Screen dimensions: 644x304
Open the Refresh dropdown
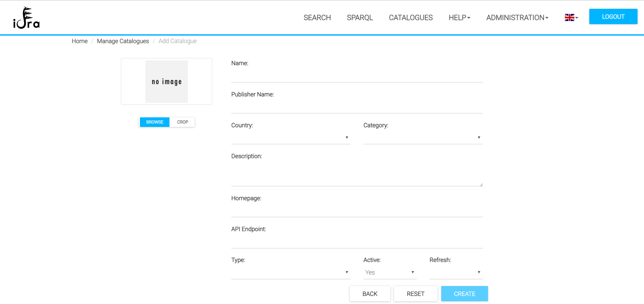456,272
